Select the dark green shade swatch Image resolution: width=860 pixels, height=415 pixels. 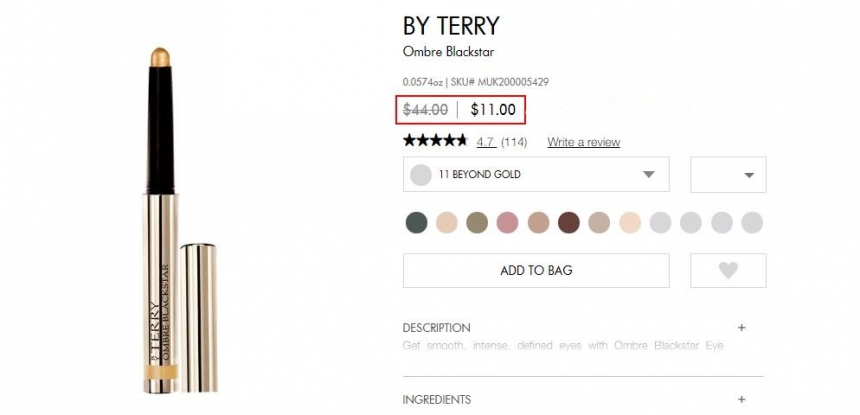pyautogui.click(x=417, y=222)
